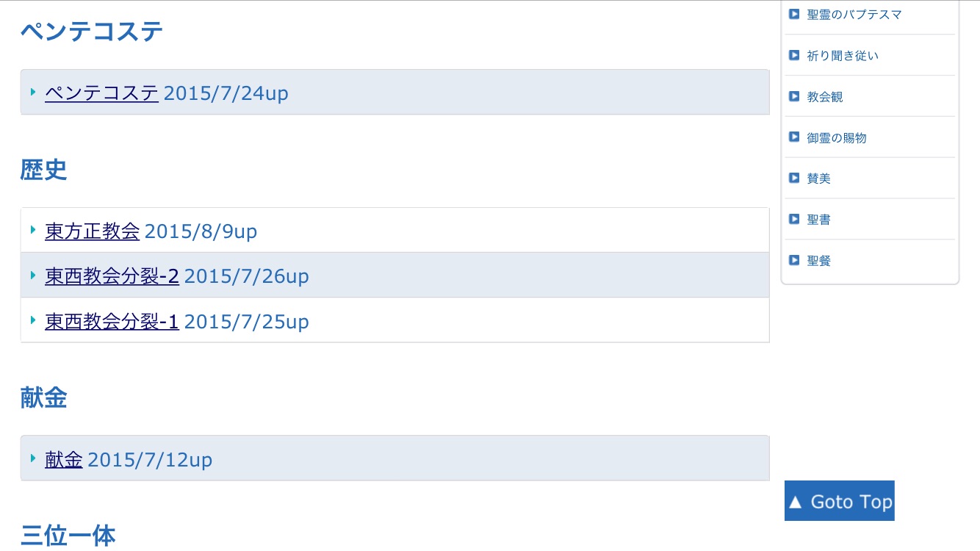Click the play icon beside 賛美
This screenshot has height=551, width=980.
[x=793, y=178]
